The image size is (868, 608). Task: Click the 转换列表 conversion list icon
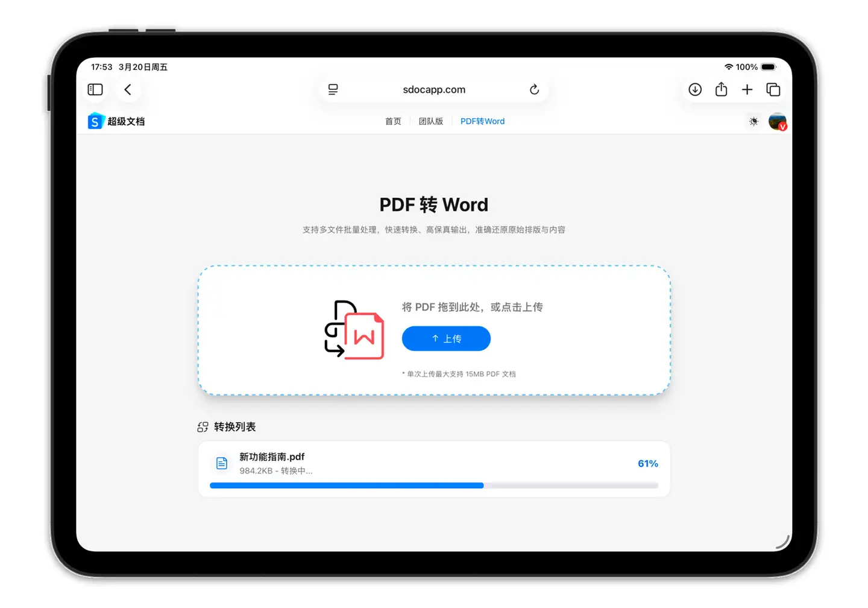point(203,426)
